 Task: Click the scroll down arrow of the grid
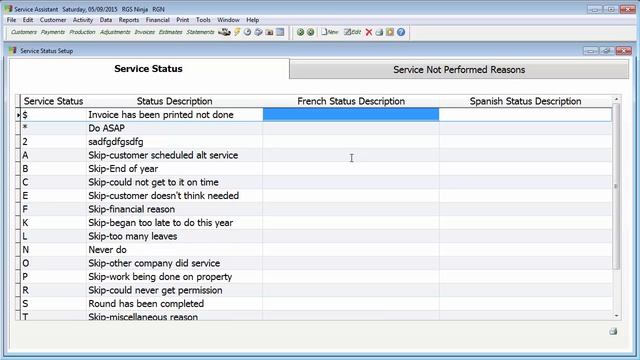pos(616,316)
